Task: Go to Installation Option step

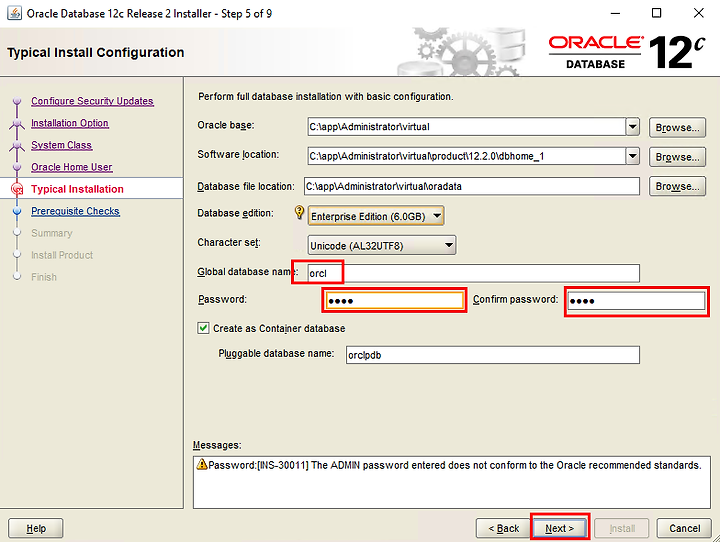Action: (70, 123)
